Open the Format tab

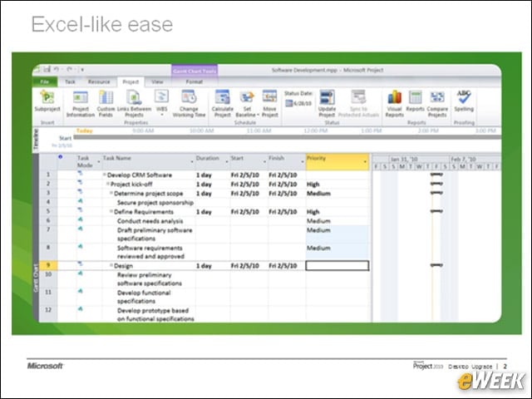(x=194, y=81)
